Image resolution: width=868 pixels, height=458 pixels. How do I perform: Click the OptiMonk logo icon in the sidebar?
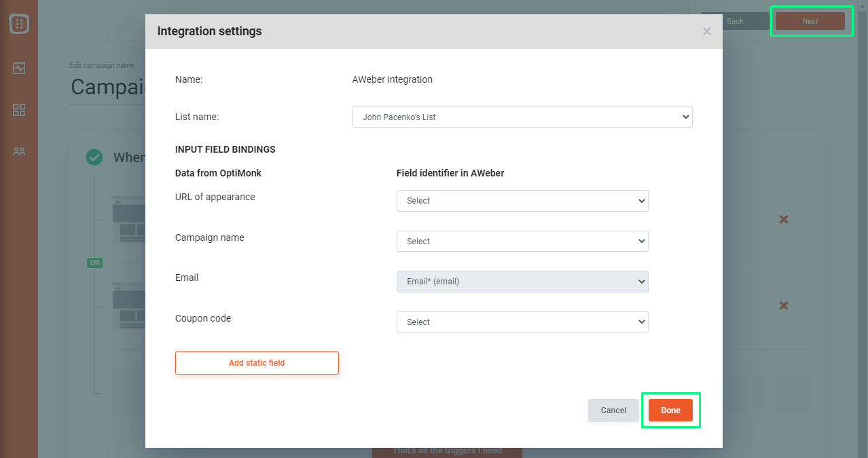[x=19, y=24]
